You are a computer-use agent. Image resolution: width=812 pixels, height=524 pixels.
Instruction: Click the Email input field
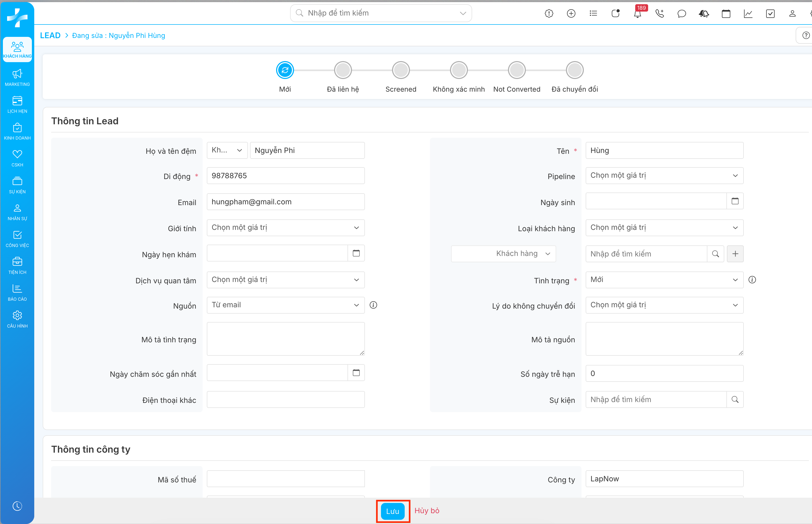pos(285,202)
